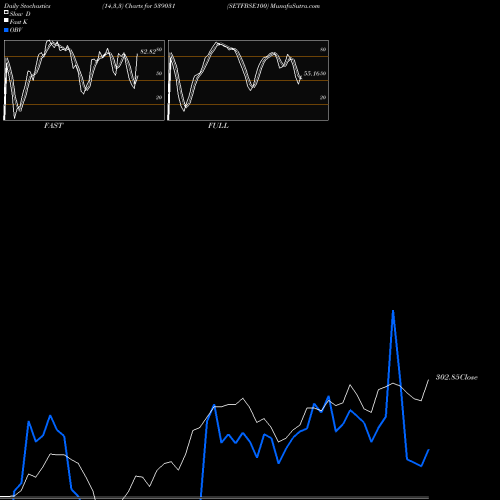The image size is (500, 500).
Task: Click the 20 axis label in FULL chart
Action: point(323,97)
